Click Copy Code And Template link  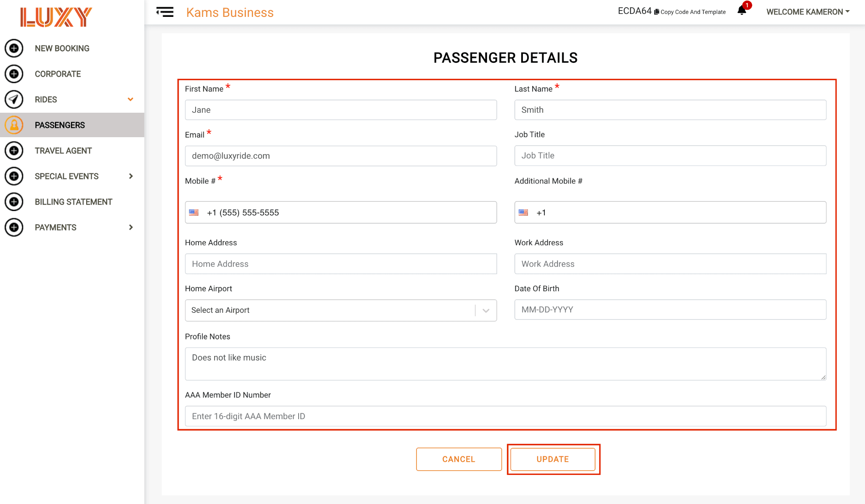tap(693, 12)
